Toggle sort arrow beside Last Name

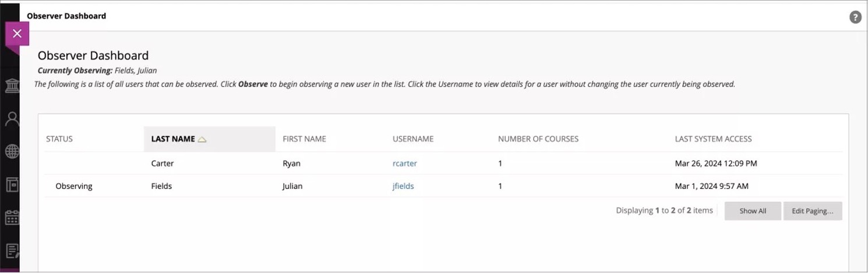(202, 139)
